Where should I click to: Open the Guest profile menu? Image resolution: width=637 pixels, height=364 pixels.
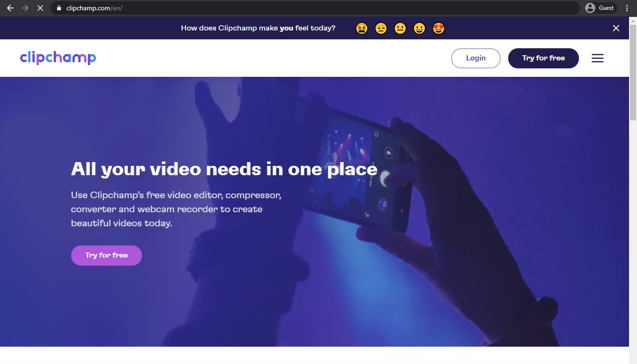pos(600,8)
